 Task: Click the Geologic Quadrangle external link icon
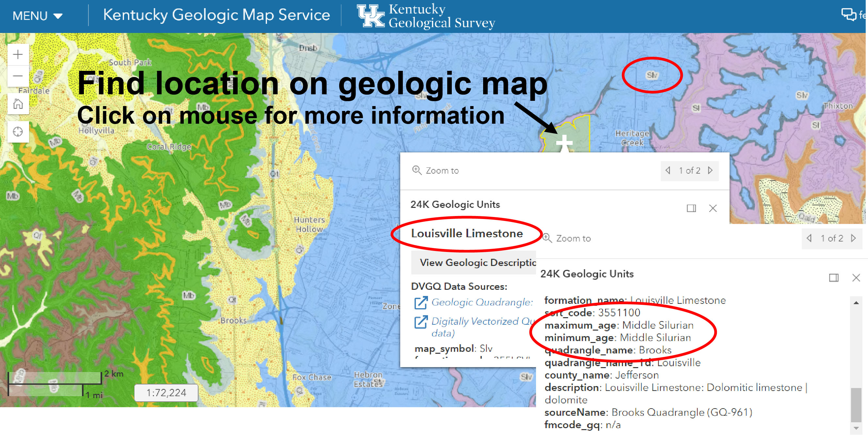coord(420,303)
